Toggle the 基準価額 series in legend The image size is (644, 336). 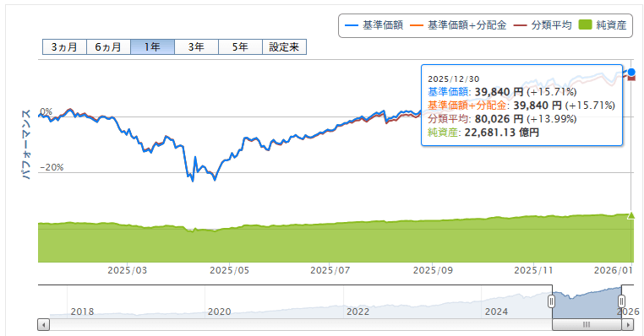tap(374, 25)
